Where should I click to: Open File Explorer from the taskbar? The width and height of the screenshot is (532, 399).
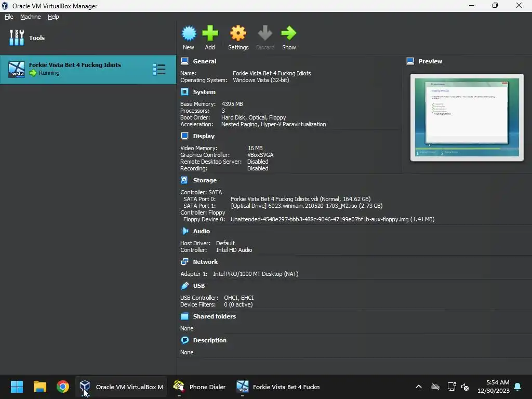pyautogui.click(x=39, y=387)
